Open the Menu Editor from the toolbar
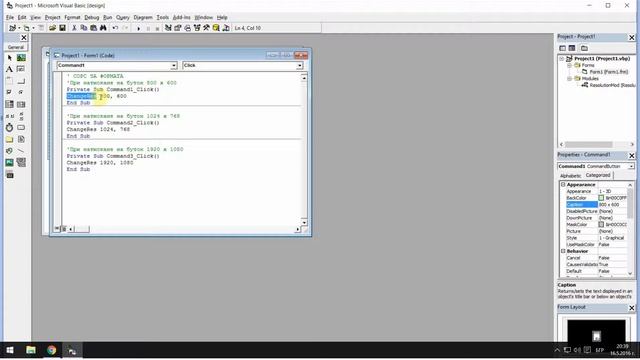This screenshot has height=360, width=640. click(41, 28)
